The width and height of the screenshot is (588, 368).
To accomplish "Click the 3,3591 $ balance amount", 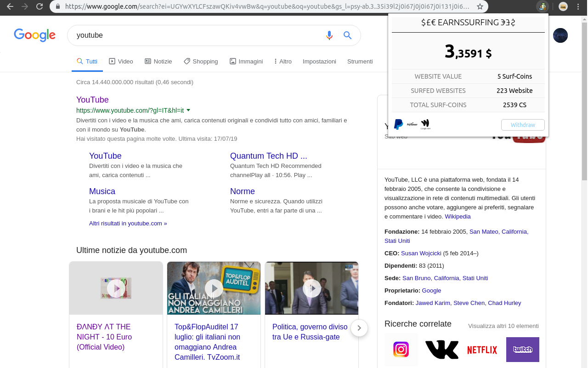I will click(x=468, y=52).
